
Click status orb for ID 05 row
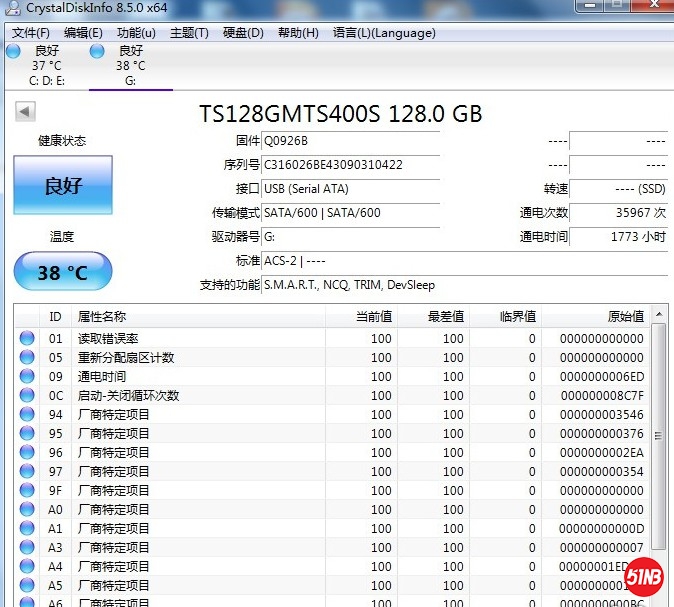[27, 358]
